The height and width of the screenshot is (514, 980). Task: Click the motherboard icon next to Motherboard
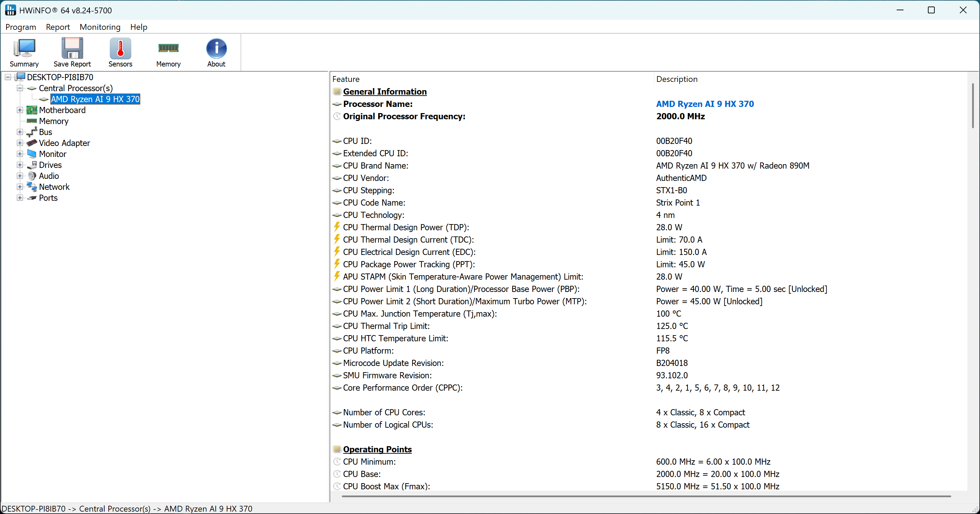point(31,110)
